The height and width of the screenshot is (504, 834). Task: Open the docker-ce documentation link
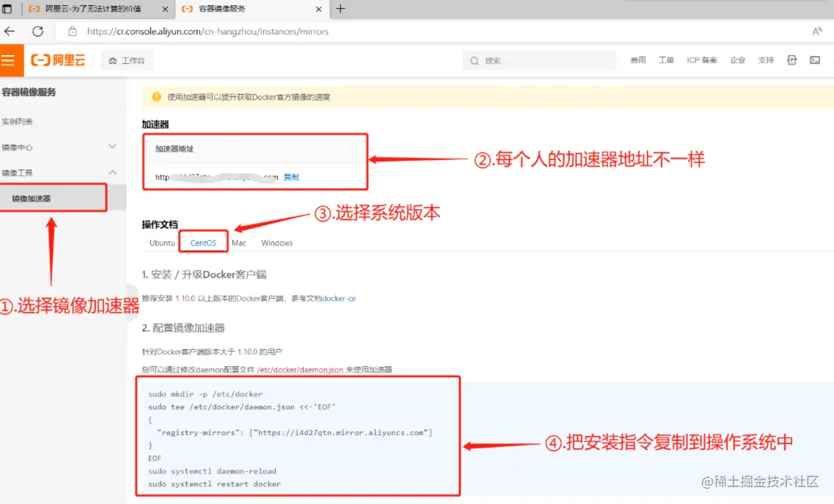[339, 299]
